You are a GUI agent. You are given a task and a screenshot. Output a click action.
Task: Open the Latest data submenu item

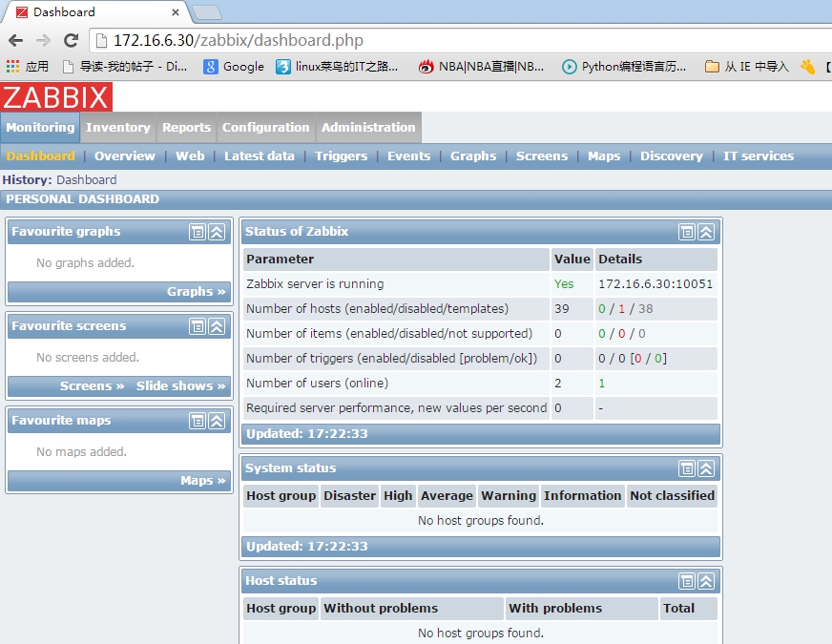pyautogui.click(x=259, y=156)
